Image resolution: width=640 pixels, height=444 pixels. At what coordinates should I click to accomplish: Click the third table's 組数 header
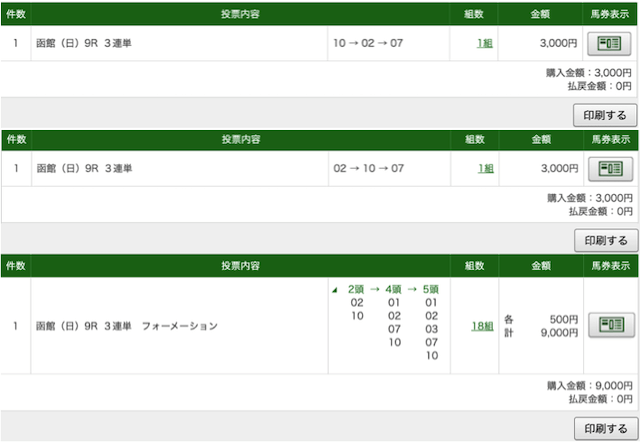pyautogui.click(x=474, y=266)
